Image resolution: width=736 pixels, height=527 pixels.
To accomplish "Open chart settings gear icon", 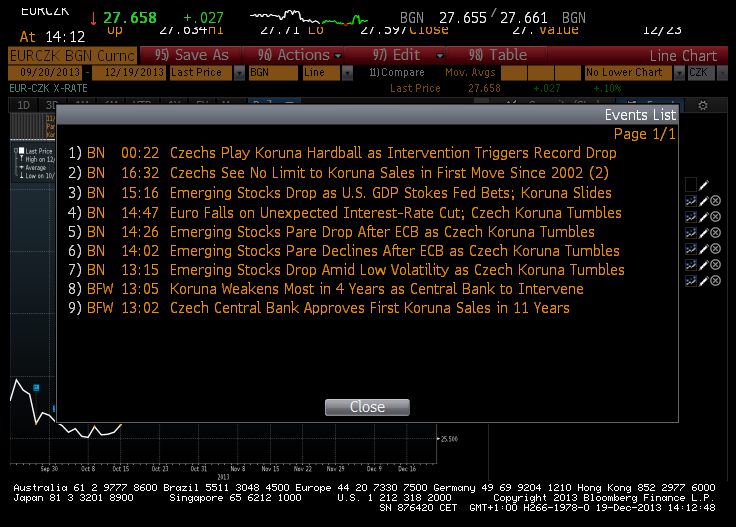I will pos(703,106).
